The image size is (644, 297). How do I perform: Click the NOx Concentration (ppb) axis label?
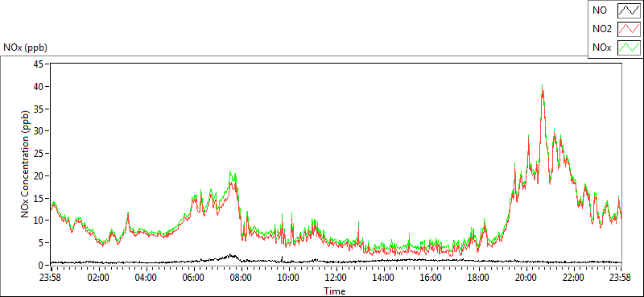pos(26,163)
